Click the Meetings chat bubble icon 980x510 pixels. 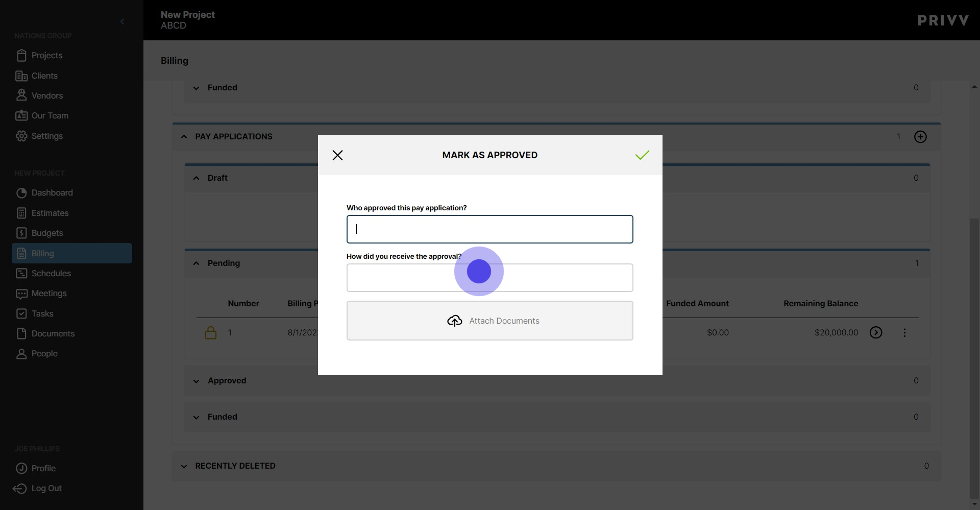21,294
